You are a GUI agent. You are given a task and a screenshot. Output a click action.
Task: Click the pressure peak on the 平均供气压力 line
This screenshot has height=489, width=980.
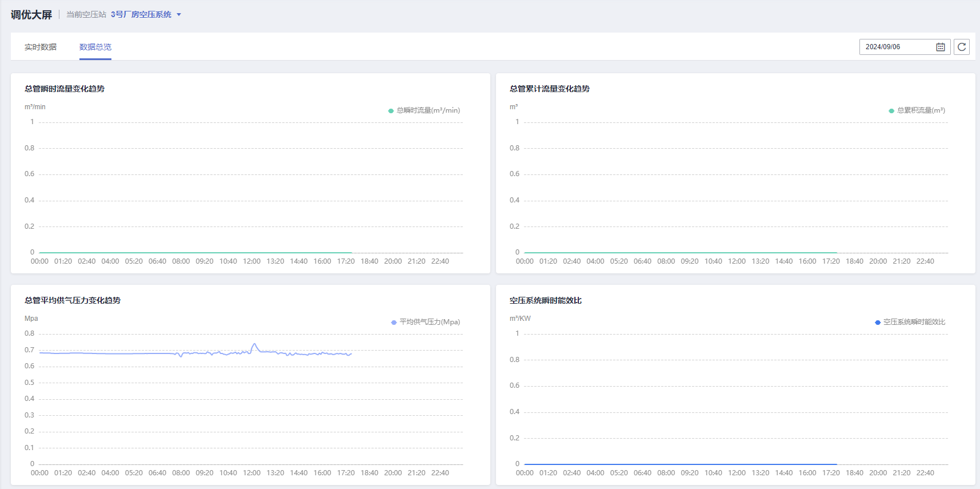coord(254,344)
